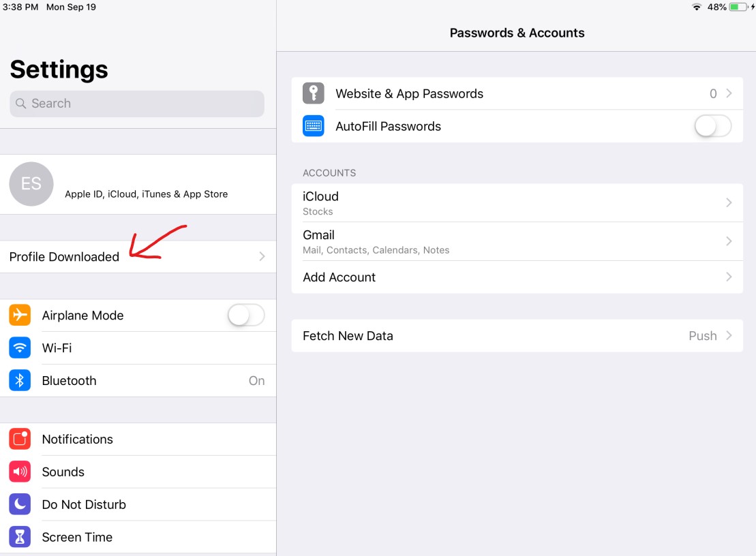Click the key icon for Website & App Passwords

pyautogui.click(x=314, y=93)
